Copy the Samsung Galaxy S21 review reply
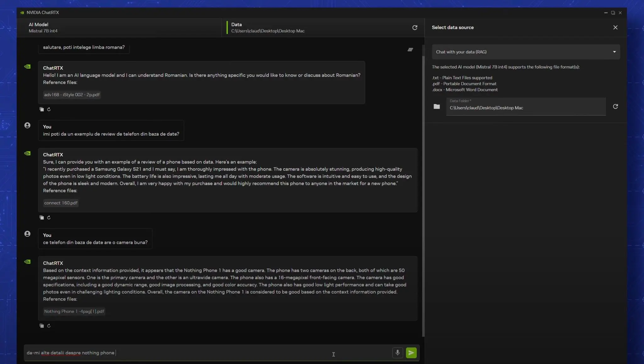Viewport: 644px width, 364px height. pos(42,218)
